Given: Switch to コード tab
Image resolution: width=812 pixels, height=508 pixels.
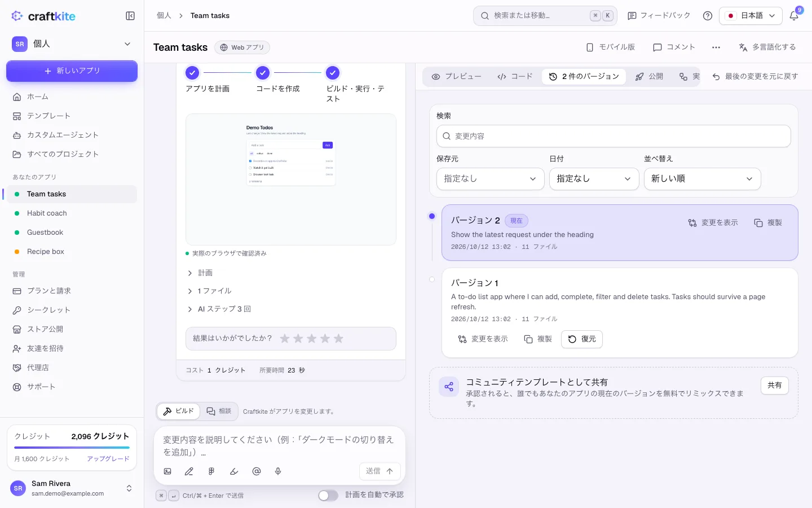Looking at the screenshot, I should click(x=515, y=77).
